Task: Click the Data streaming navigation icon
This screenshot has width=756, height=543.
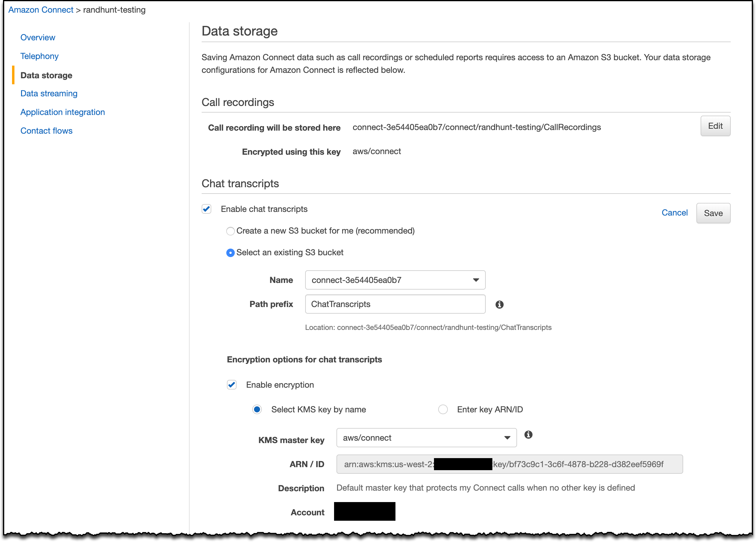Action: tap(49, 93)
